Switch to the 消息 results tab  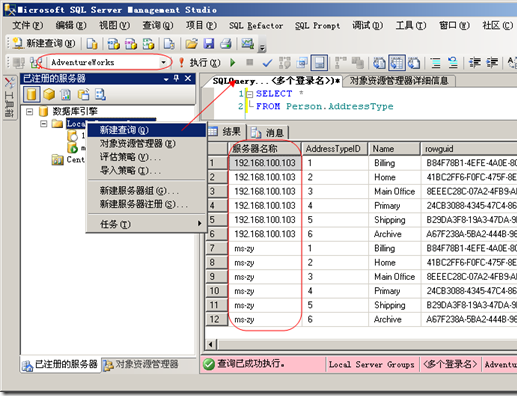[x=268, y=133]
